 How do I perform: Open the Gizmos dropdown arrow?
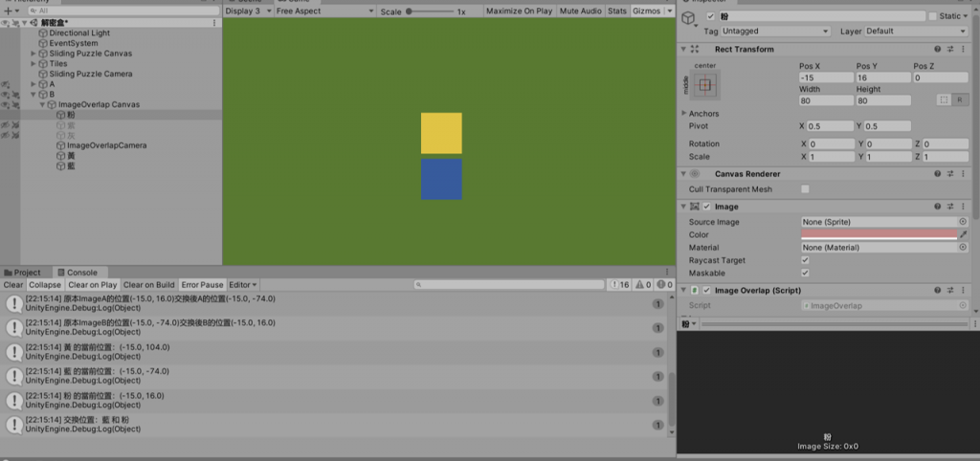[x=670, y=11]
